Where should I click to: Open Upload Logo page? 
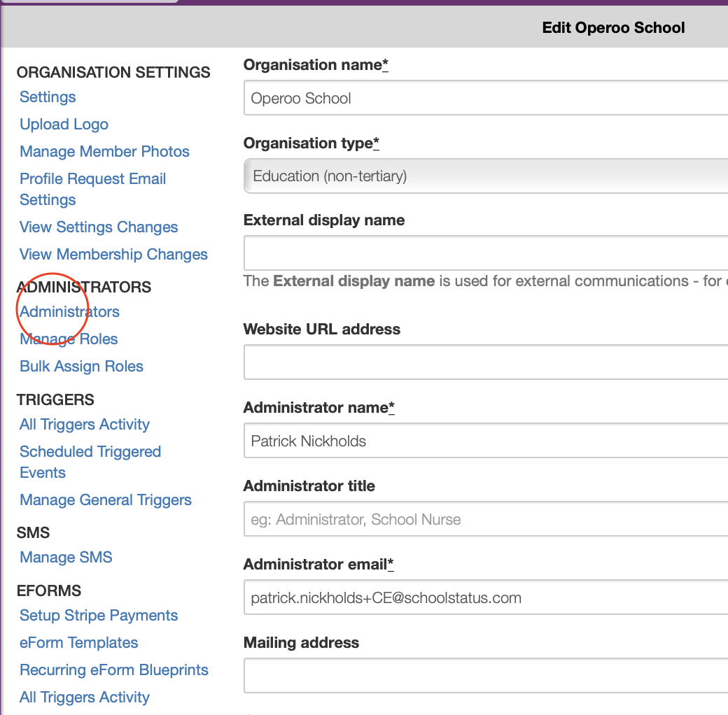pyautogui.click(x=64, y=125)
